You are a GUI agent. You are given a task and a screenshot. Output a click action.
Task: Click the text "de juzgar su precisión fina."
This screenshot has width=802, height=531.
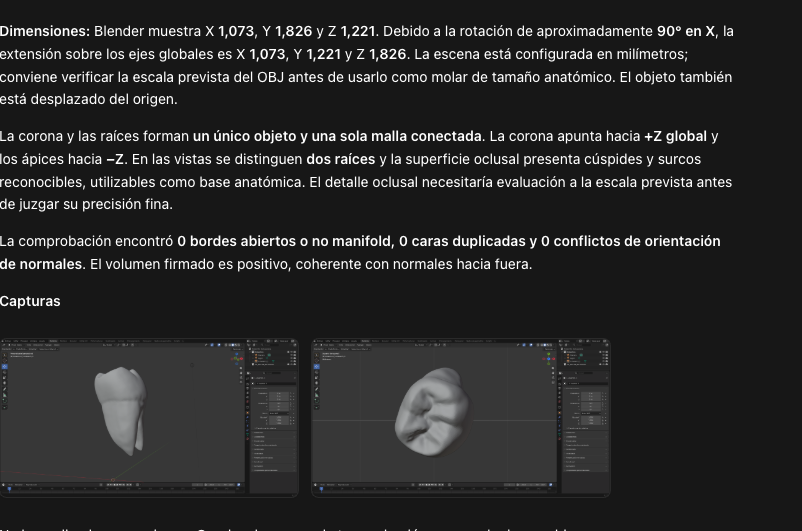[x=86, y=204]
